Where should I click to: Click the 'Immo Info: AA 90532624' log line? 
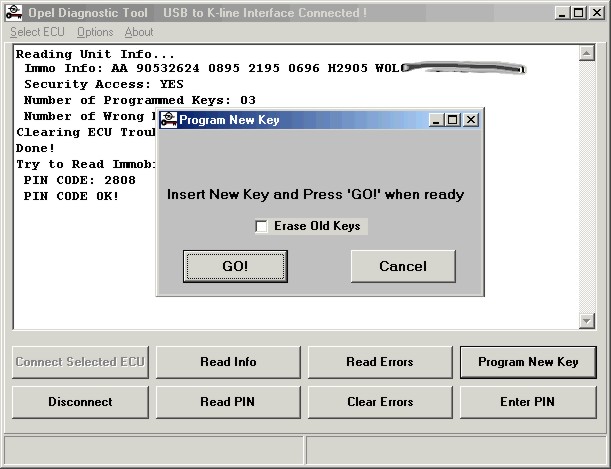click(273, 69)
